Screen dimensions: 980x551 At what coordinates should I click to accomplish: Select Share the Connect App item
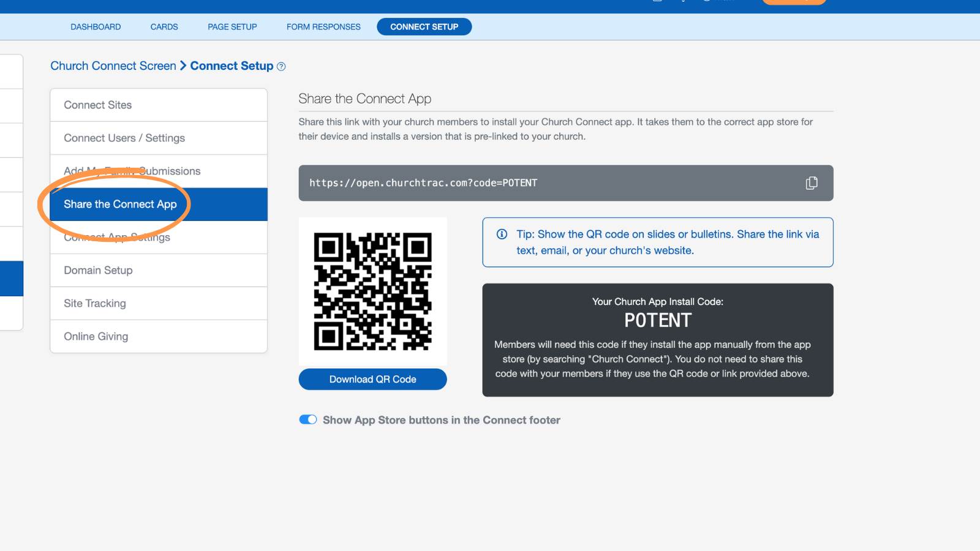[x=159, y=204]
